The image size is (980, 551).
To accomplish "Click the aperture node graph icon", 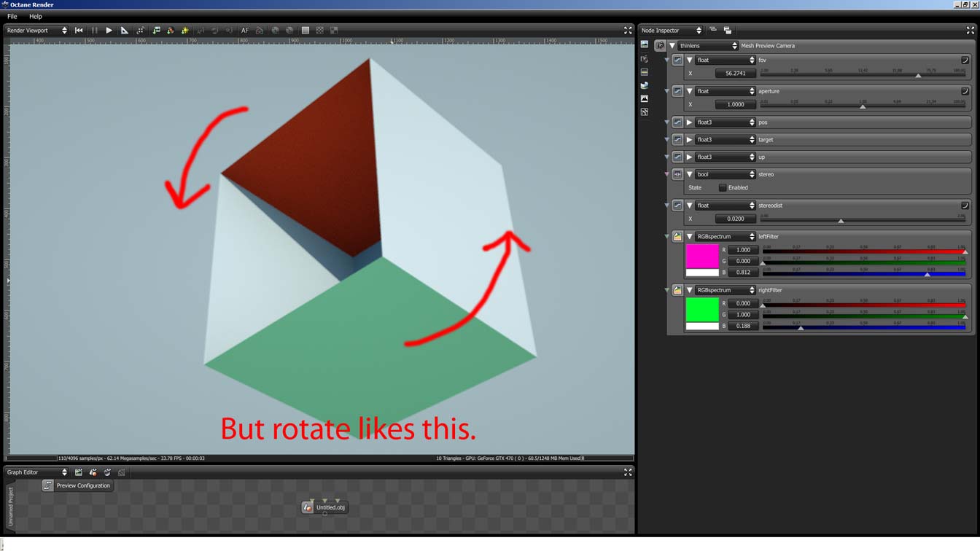I will pos(677,91).
